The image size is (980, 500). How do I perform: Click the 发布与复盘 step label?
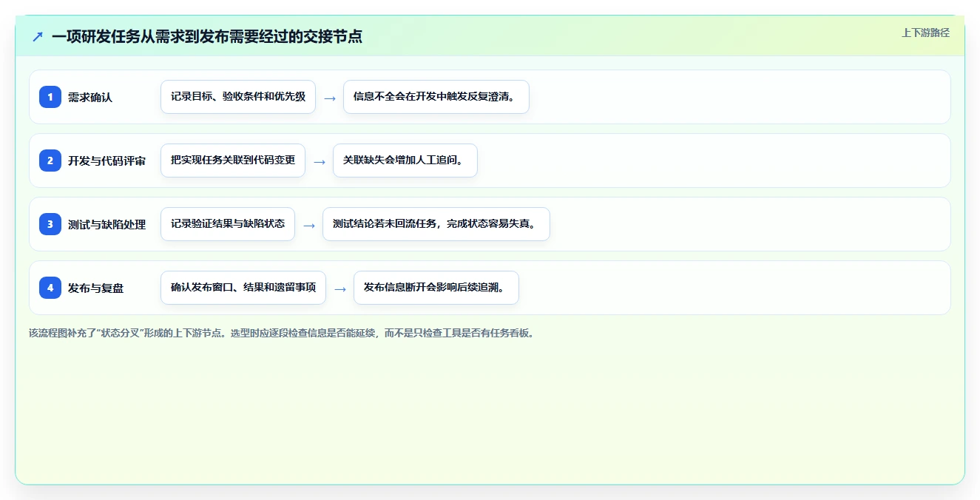(96, 288)
